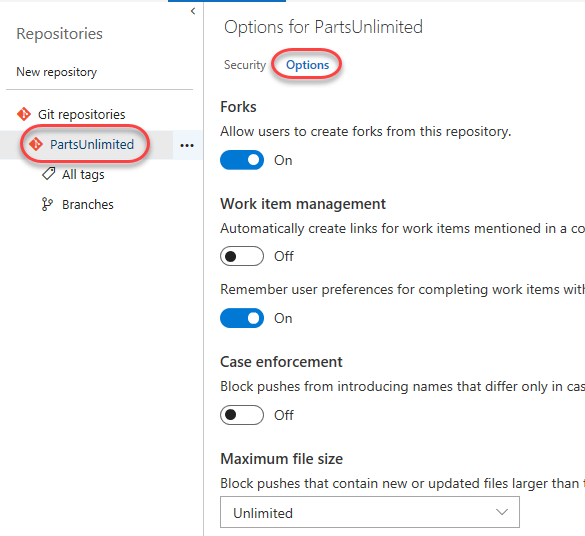The height and width of the screenshot is (536, 585).
Task: Click the All tags tag icon
Action: [49, 174]
